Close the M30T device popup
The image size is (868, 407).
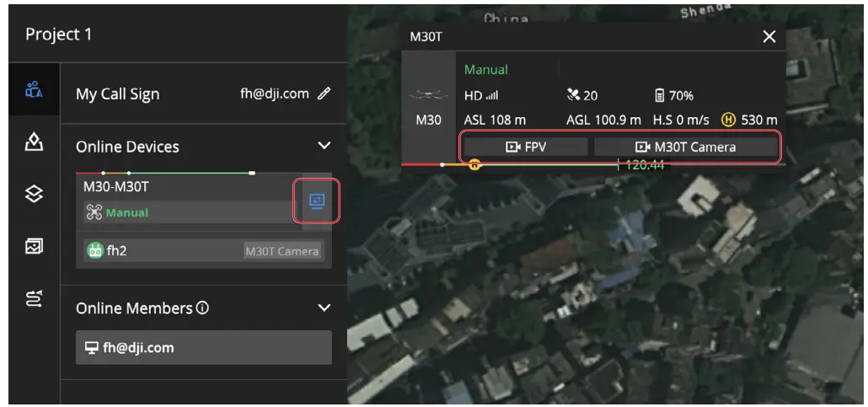(769, 36)
